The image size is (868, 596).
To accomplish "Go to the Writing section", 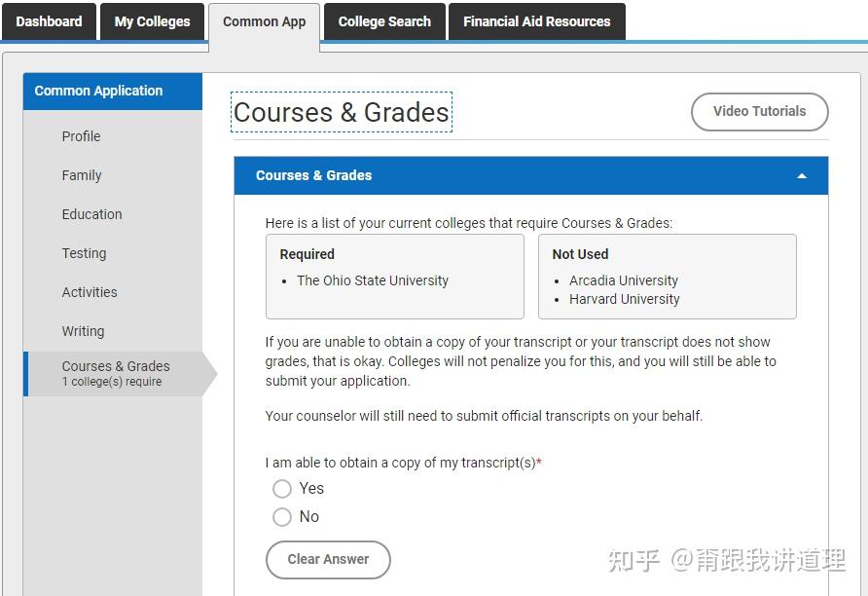I will point(83,331).
